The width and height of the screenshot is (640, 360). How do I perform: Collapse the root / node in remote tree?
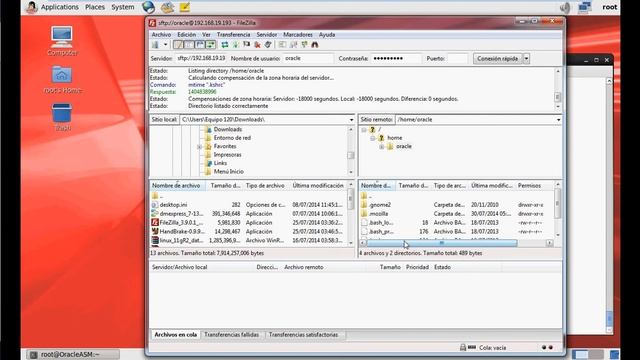[x=364, y=130]
